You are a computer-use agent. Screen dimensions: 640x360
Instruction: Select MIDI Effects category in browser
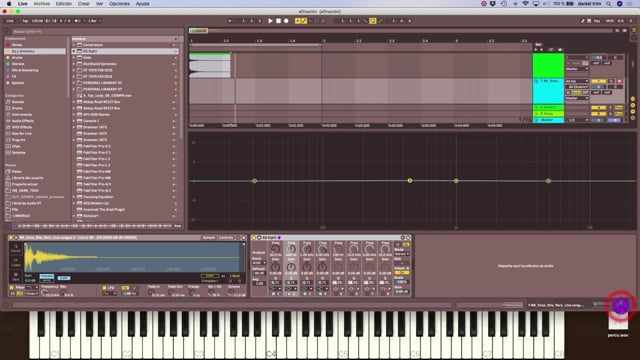click(x=22, y=127)
